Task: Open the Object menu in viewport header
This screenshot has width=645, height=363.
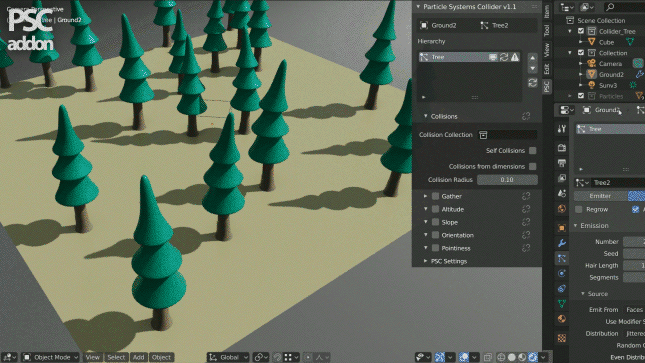Action: coord(161,357)
